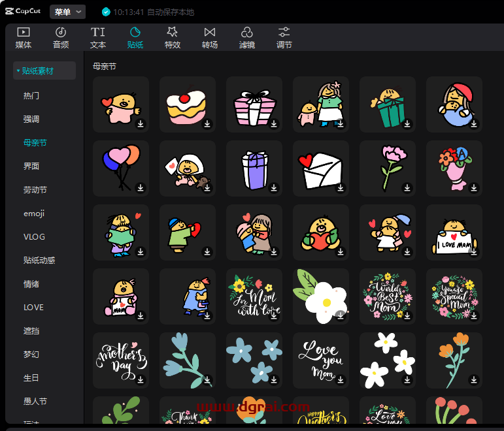The image size is (504, 431).
Task: Select the 特效 (Effects) star icon
Action: click(173, 32)
